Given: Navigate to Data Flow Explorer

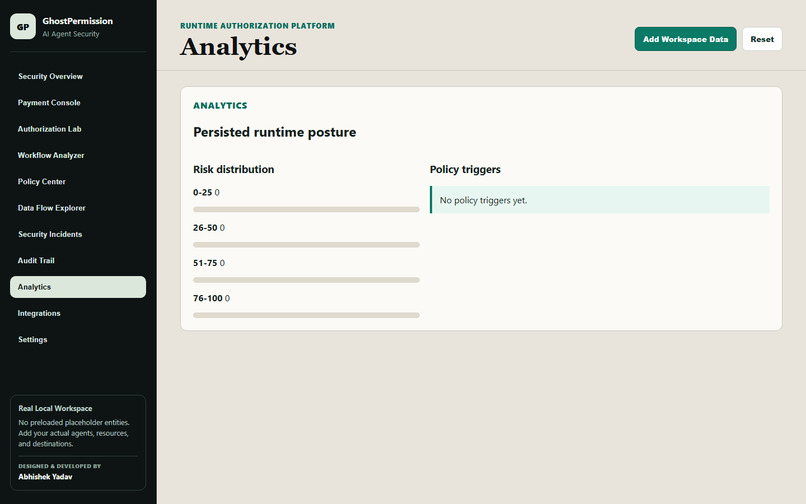Looking at the screenshot, I should tap(78, 208).
